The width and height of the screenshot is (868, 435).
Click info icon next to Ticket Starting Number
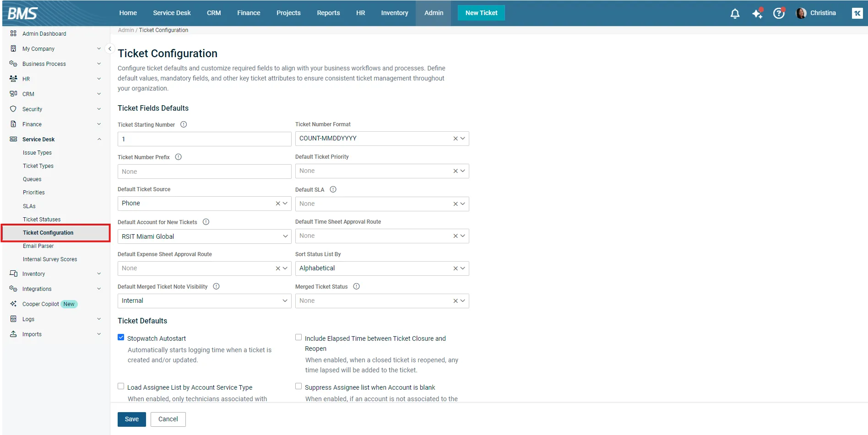pos(184,124)
